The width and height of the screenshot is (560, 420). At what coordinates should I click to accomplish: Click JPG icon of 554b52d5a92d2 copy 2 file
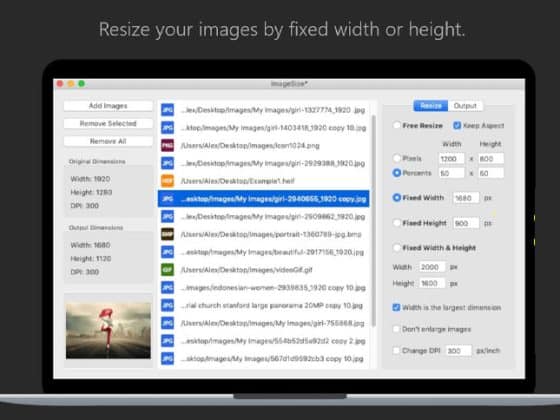click(168, 341)
